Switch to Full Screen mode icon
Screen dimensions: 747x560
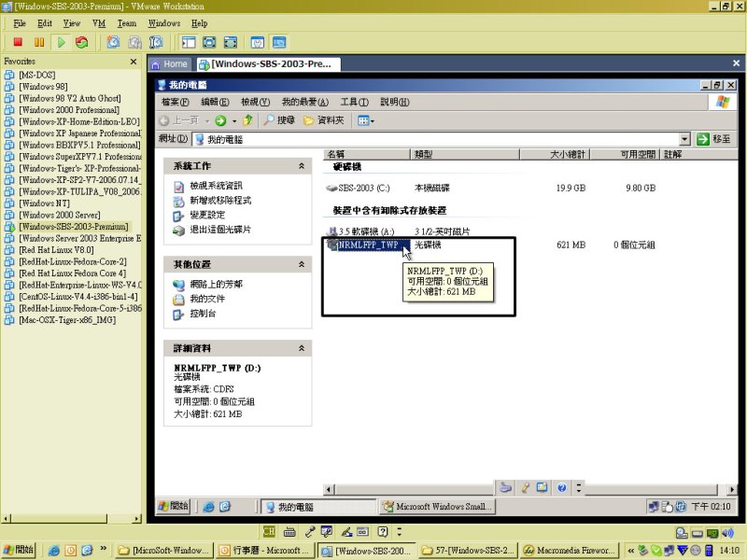(x=209, y=42)
